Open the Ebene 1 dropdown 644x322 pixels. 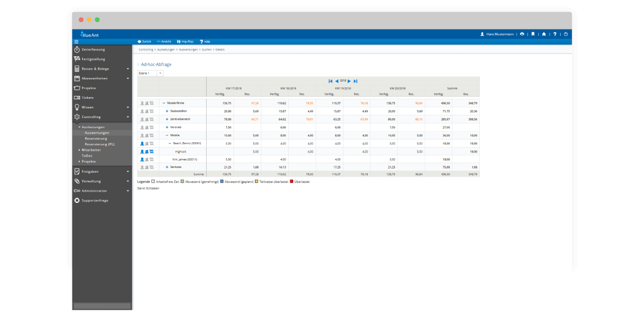pyautogui.click(x=150, y=73)
